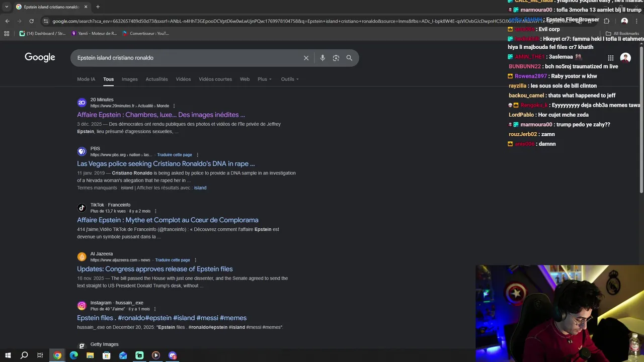
Task: Start a voice search with the microphone icon
Action: (x=323, y=58)
